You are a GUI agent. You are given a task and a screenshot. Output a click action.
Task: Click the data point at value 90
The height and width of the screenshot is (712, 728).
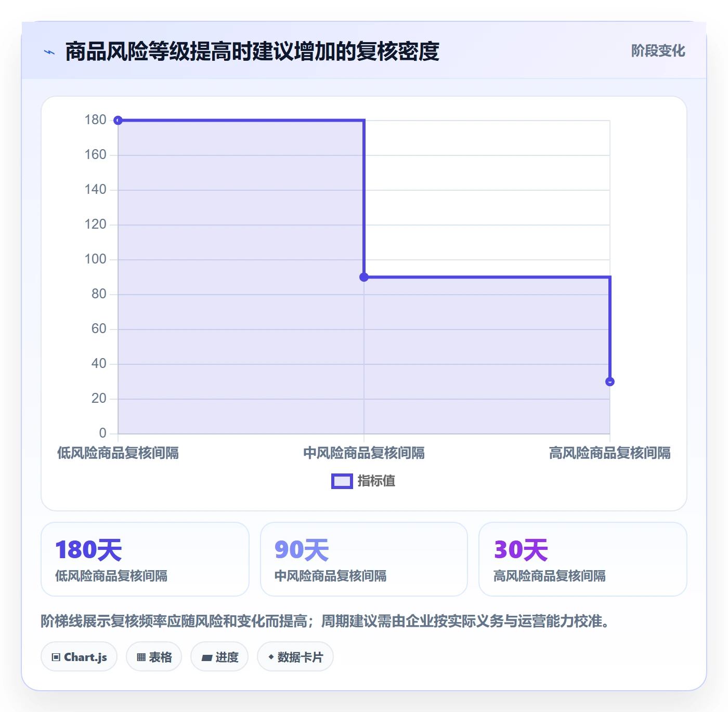tap(364, 277)
